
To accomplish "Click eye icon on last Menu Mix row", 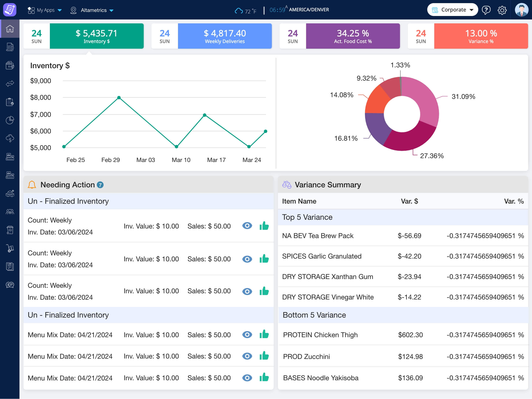I will point(247,378).
